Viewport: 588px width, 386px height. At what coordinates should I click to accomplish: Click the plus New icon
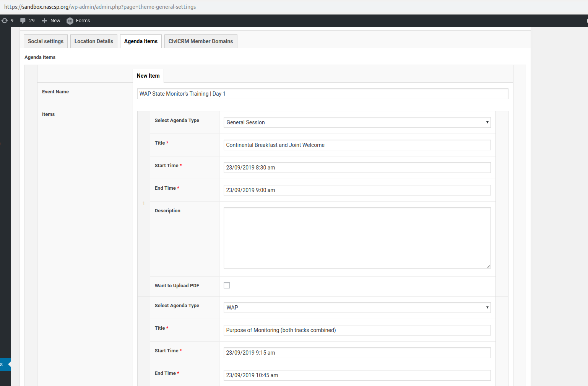point(45,21)
